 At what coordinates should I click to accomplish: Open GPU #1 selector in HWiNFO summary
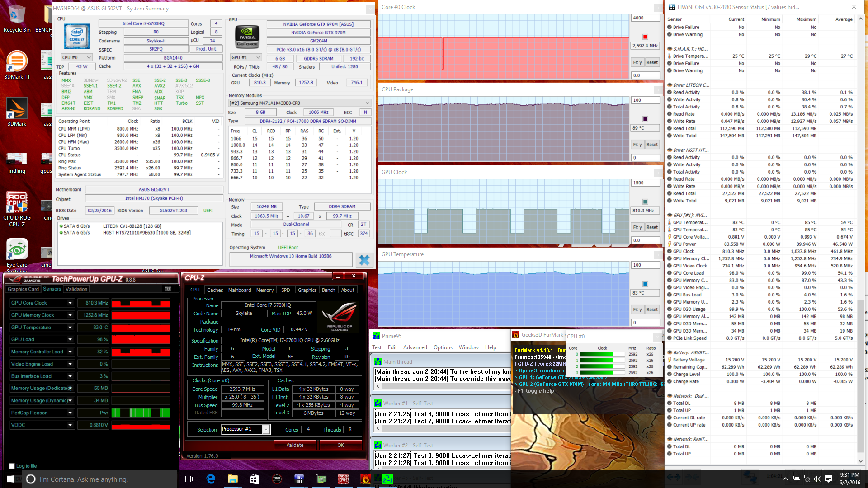click(246, 57)
